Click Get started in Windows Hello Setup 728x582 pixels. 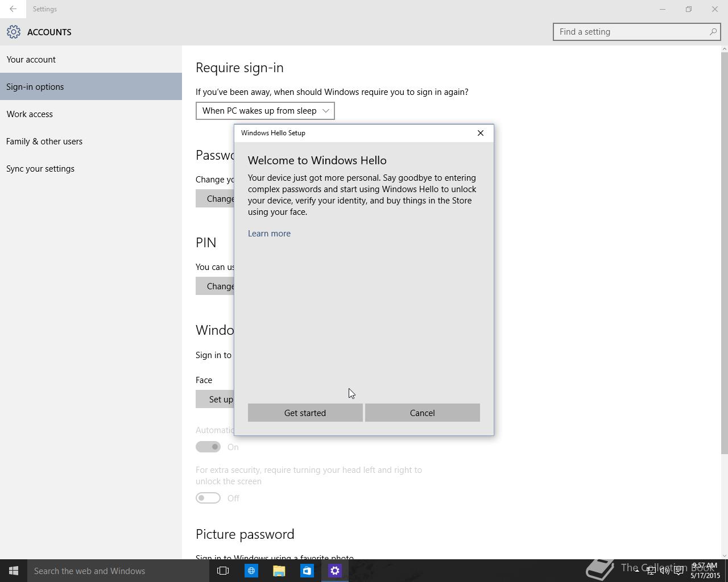(x=305, y=413)
